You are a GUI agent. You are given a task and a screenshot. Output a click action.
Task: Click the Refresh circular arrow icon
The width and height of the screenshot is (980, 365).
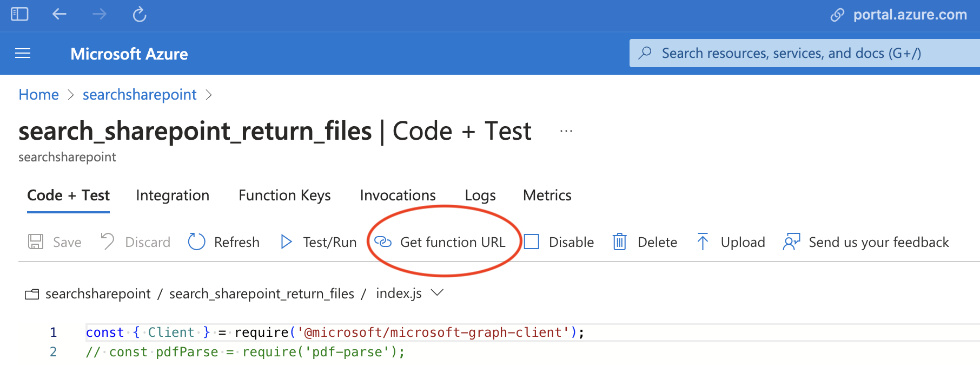pos(196,242)
